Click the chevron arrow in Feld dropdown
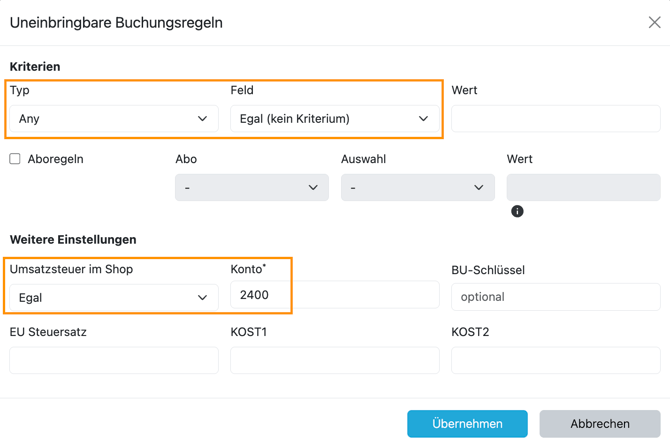Screen dimensions: 670x448 [423, 119]
